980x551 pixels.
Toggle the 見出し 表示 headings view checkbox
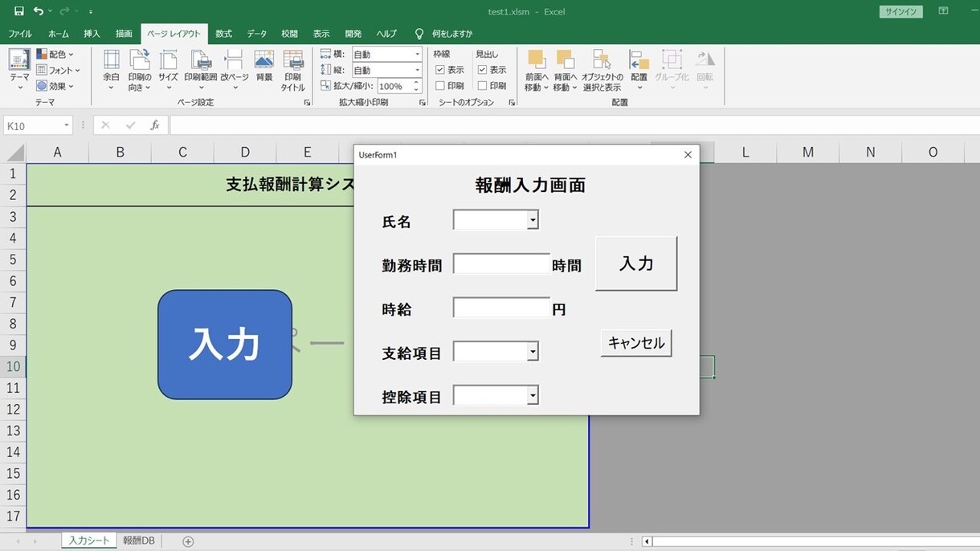pyautogui.click(x=482, y=70)
